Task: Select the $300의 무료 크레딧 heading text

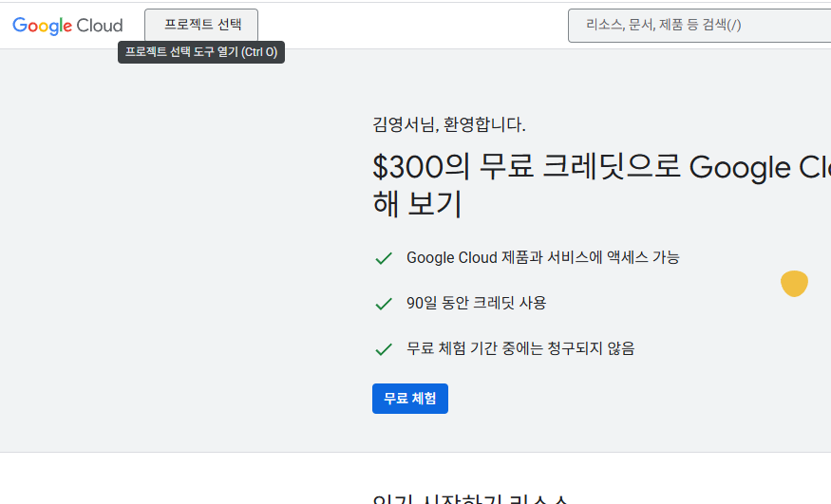Action: click(x=601, y=185)
